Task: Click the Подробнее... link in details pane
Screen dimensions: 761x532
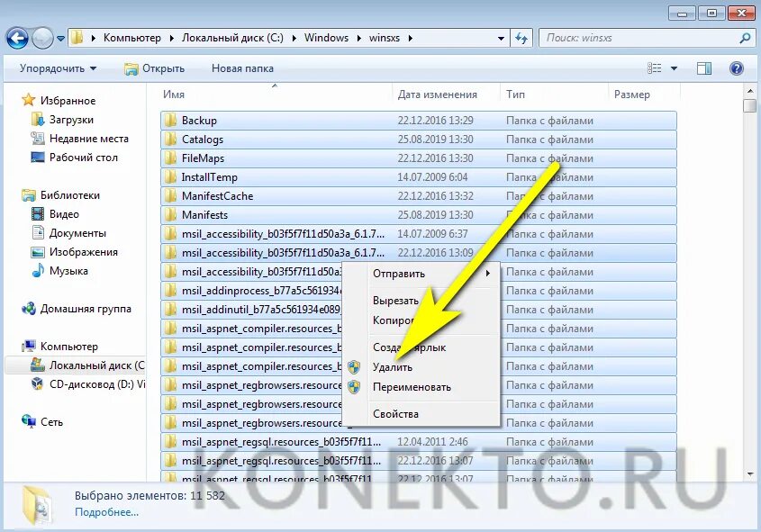Action: (106, 512)
